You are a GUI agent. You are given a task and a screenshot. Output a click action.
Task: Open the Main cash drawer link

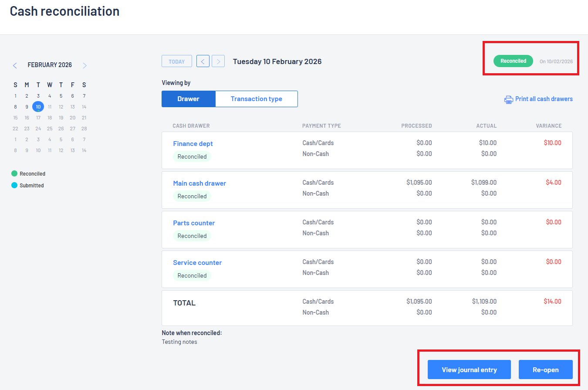[199, 183]
